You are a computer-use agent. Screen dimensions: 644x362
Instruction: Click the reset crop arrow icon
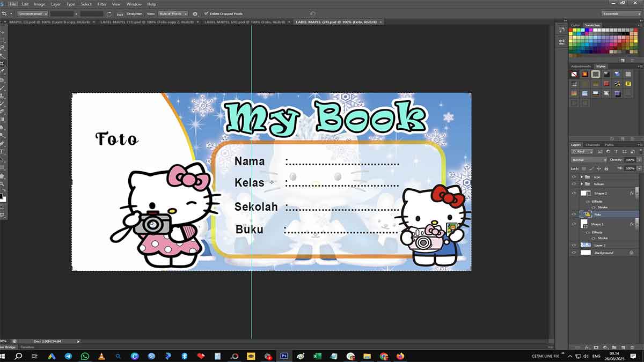click(313, 13)
